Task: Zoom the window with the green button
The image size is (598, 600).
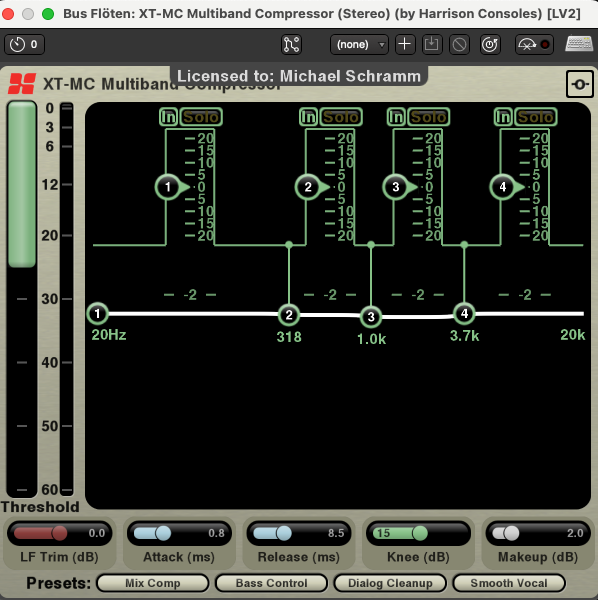Action: tap(48, 14)
